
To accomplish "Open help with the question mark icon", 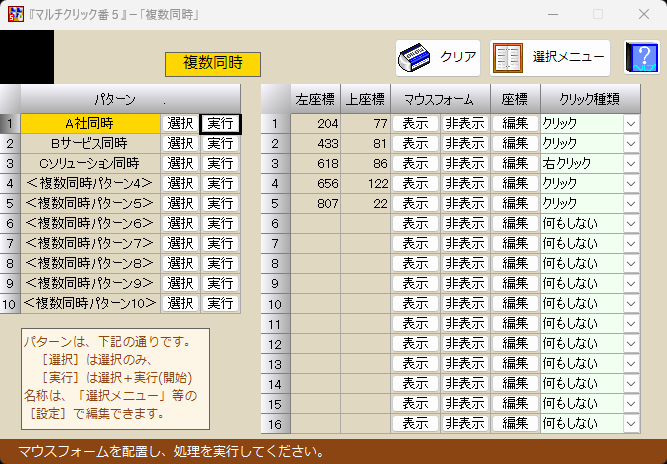I will [x=641, y=58].
